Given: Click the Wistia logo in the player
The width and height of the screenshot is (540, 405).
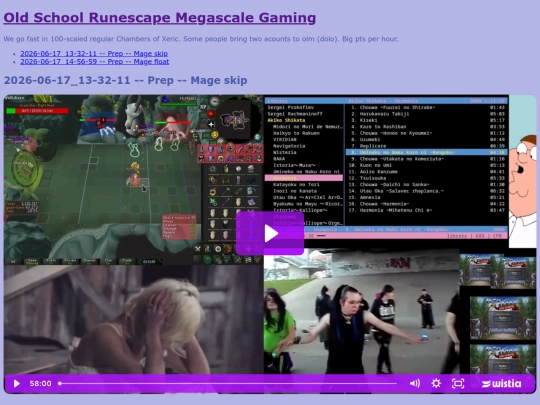Looking at the screenshot, I should pos(501,383).
